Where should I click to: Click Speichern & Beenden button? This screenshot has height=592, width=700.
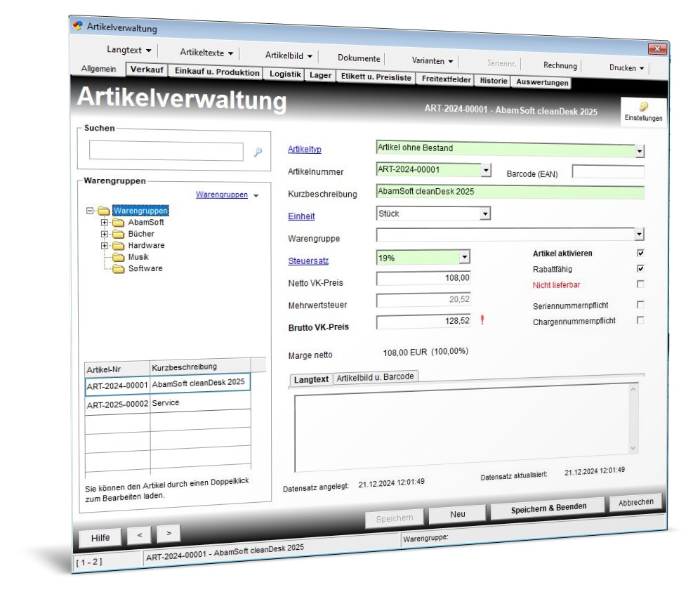coord(548,508)
